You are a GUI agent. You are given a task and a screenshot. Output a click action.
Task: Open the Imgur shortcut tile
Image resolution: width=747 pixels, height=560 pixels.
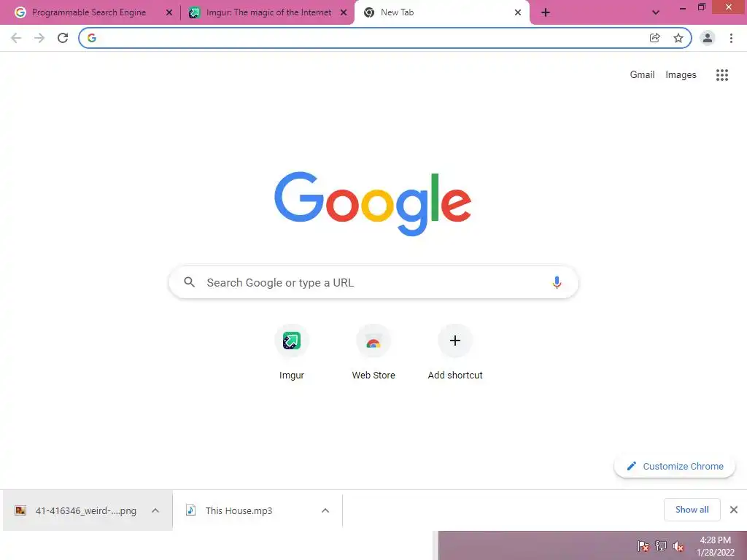[x=292, y=352]
